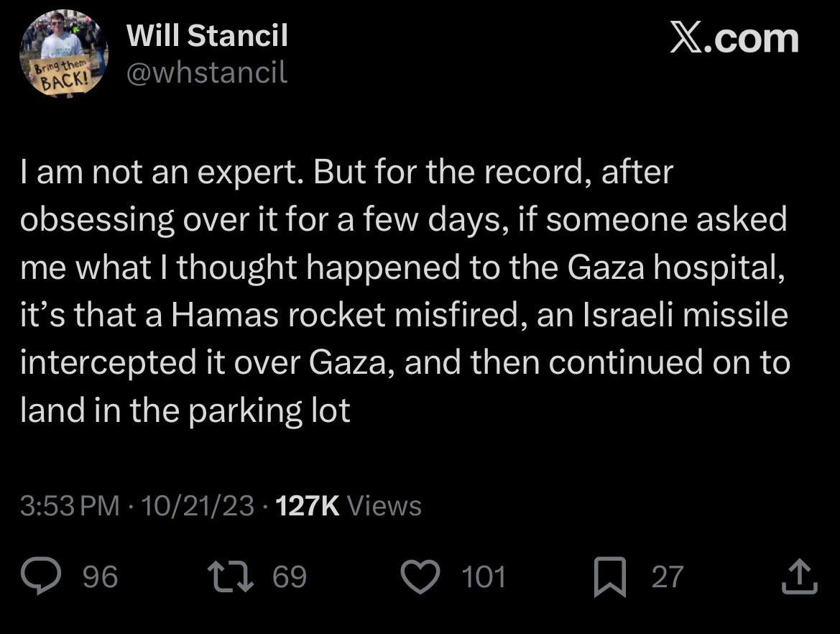Open the 101 likes count
Screen dimensions: 840x634
pyautogui.click(x=484, y=576)
